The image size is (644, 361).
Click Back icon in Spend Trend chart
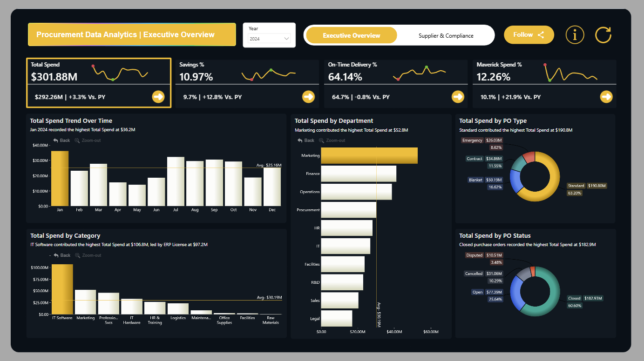[x=56, y=140]
